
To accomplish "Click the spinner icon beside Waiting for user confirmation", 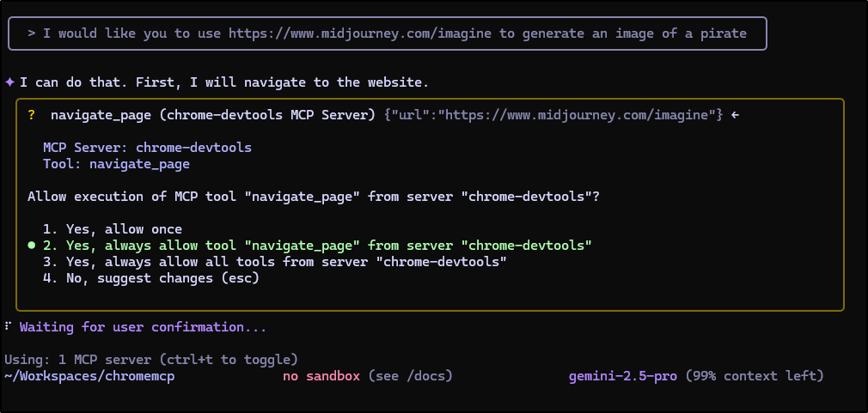I will [8, 327].
